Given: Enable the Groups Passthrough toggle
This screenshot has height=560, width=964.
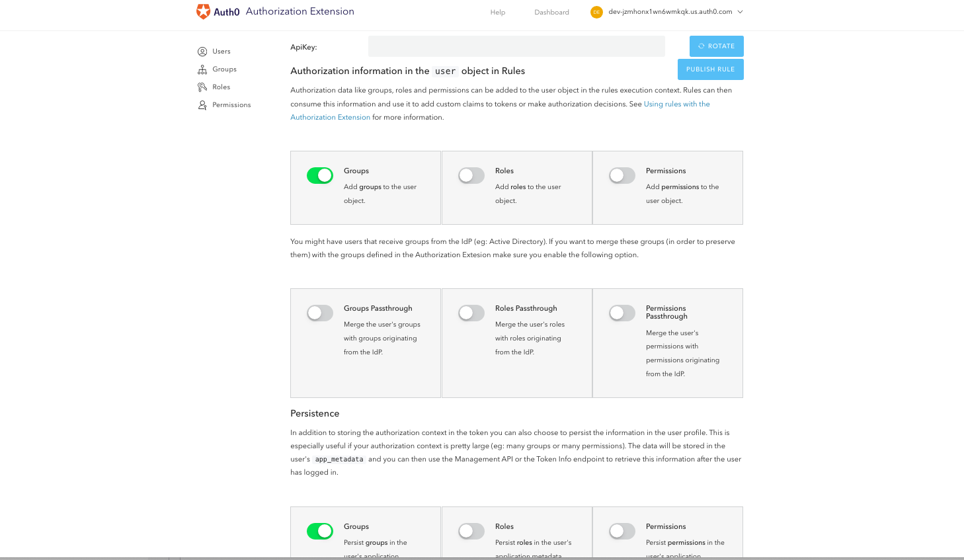Looking at the screenshot, I should coord(320,313).
